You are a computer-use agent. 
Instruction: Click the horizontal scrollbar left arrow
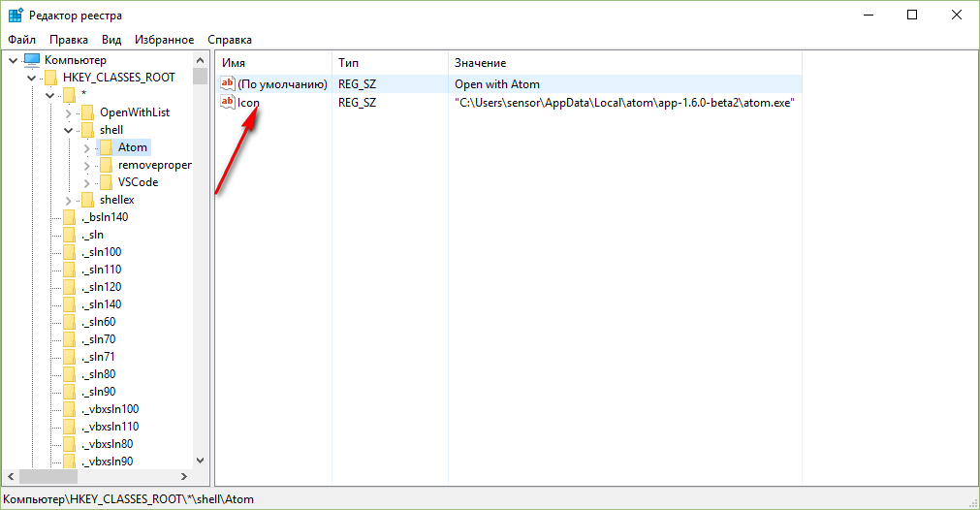tap(11, 476)
